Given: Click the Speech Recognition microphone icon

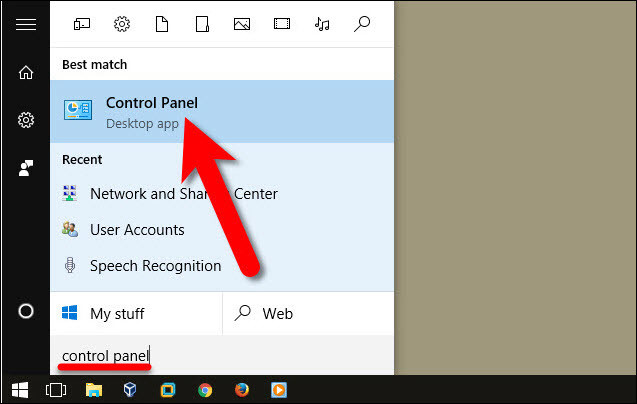Looking at the screenshot, I should [70, 265].
